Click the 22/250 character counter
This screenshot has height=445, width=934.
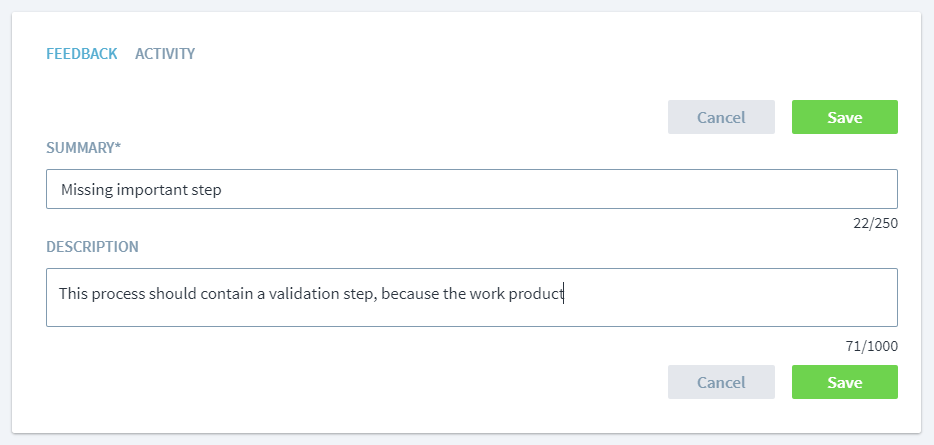[x=875, y=223]
